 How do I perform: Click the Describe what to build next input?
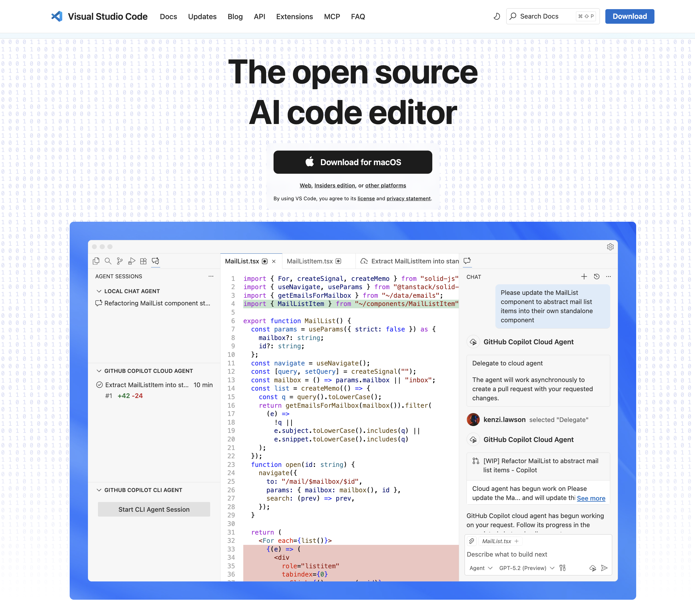click(x=538, y=554)
